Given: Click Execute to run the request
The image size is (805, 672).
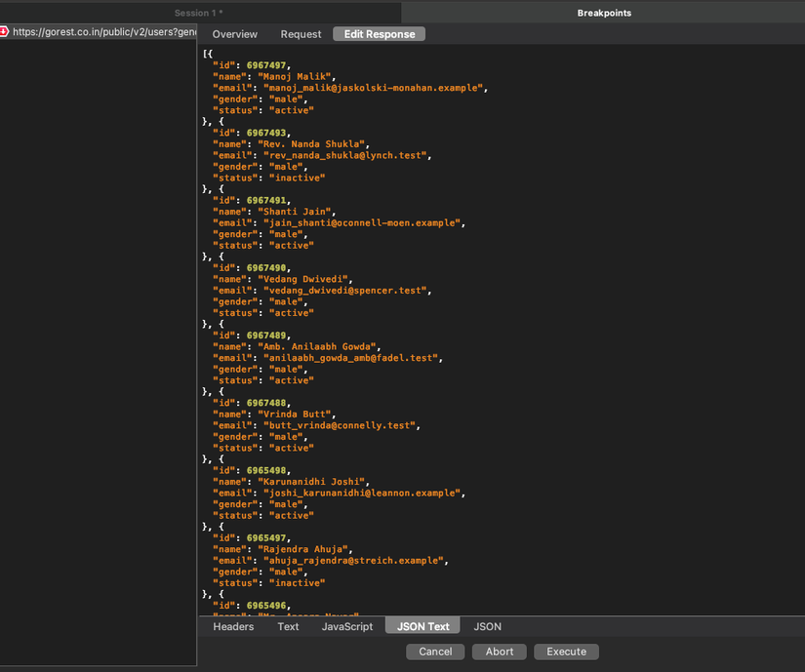Looking at the screenshot, I should pos(566,652).
